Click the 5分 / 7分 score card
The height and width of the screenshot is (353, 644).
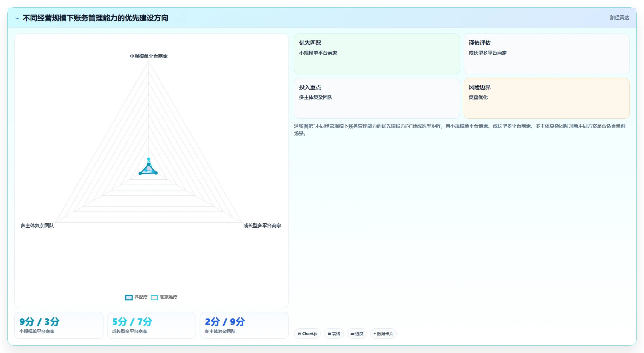click(152, 325)
